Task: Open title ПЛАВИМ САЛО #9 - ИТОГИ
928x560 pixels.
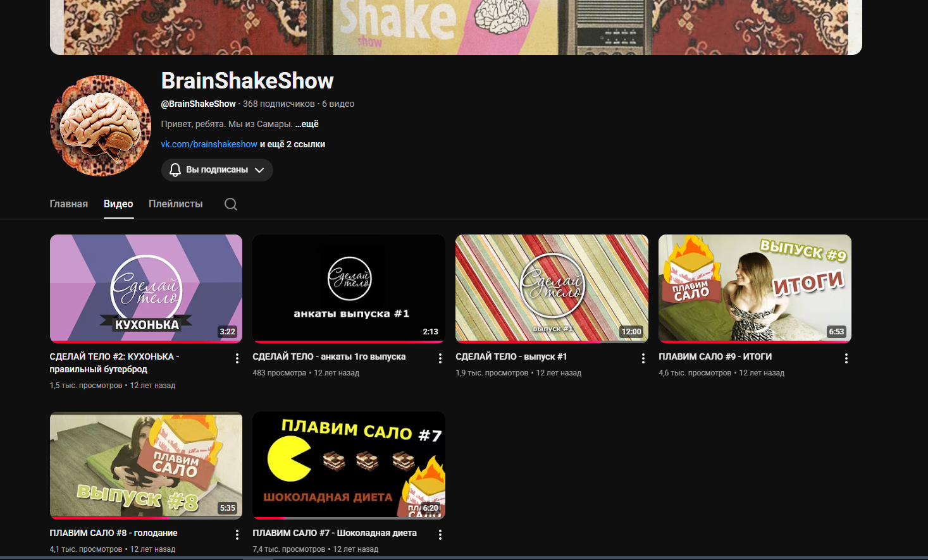Action: [x=715, y=356]
